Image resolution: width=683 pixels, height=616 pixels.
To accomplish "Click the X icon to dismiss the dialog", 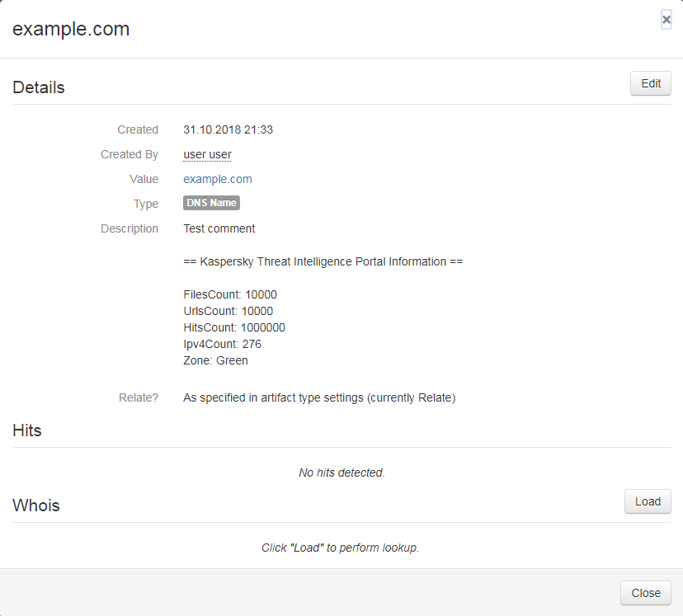I will click(x=667, y=20).
